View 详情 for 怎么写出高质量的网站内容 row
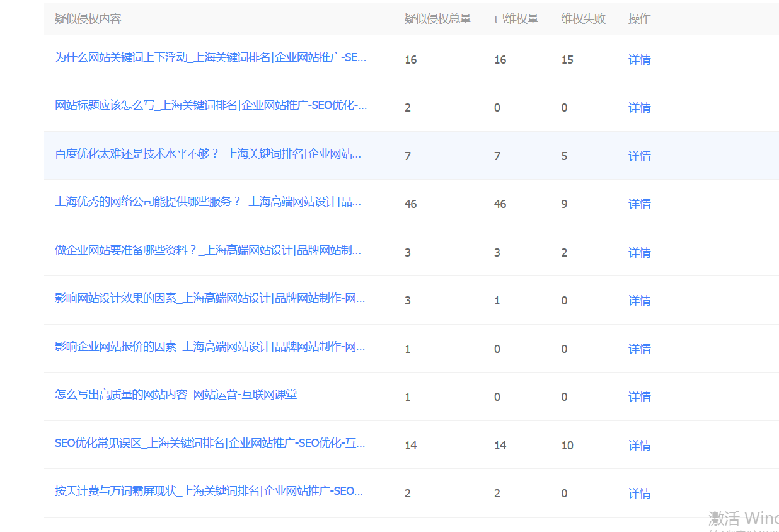Image resolution: width=779 pixels, height=532 pixels. [639, 397]
